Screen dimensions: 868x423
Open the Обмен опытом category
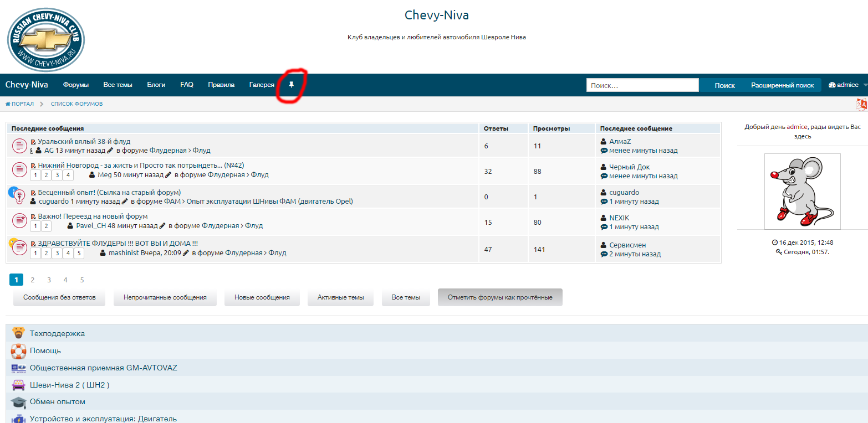(58, 402)
